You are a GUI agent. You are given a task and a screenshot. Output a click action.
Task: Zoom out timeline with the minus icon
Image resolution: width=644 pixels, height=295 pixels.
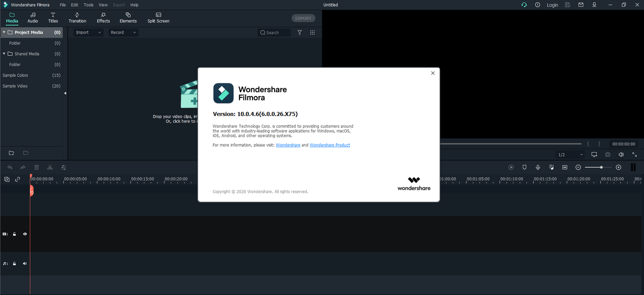click(x=578, y=167)
